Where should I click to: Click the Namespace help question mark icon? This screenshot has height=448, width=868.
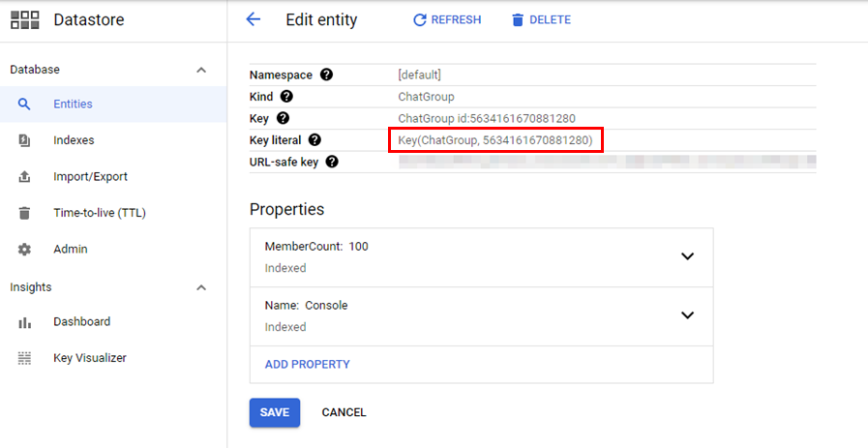click(327, 75)
